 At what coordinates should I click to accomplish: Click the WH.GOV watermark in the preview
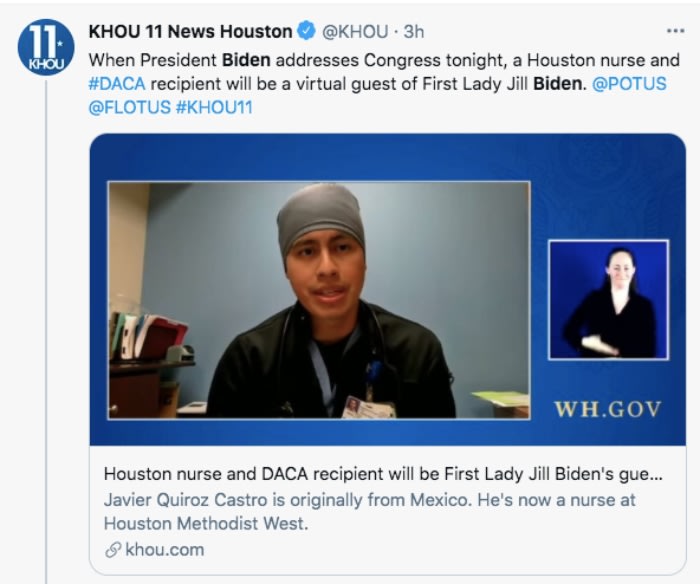608,409
